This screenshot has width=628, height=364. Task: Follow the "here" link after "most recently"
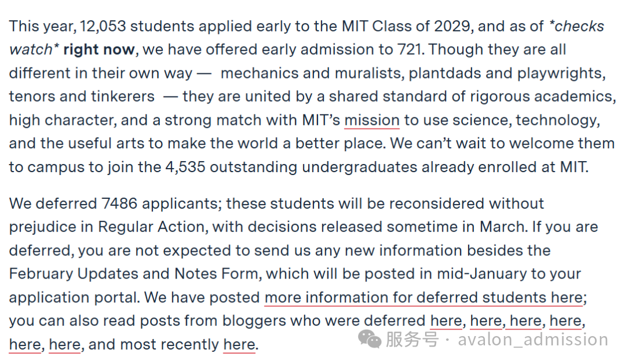point(239,344)
